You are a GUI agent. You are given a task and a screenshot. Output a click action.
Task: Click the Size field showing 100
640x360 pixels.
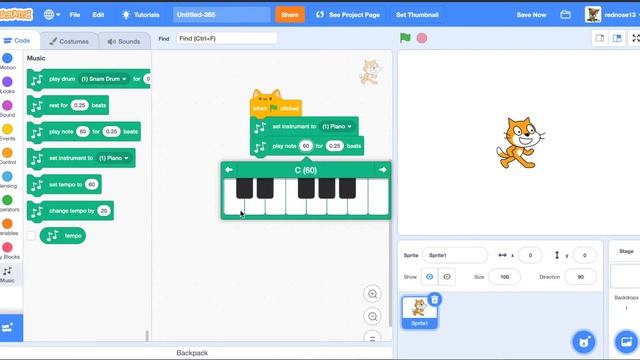click(x=504, y=277)
